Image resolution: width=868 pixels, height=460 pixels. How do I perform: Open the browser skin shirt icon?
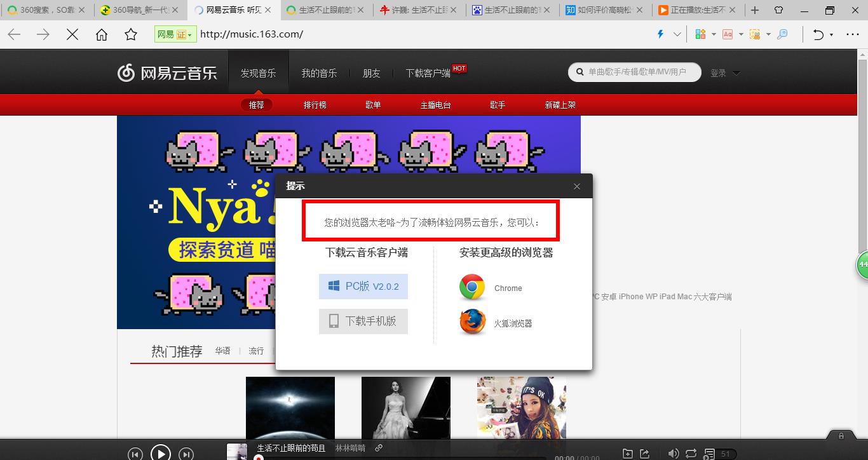779,10
